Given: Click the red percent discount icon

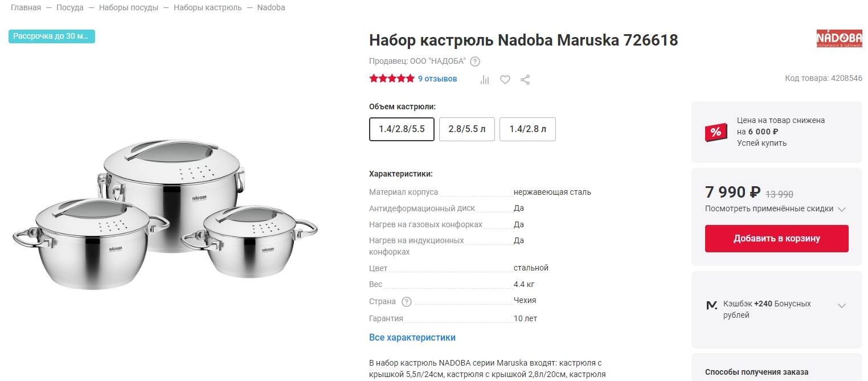Looking at the screenshot, I should pos(716,132).
